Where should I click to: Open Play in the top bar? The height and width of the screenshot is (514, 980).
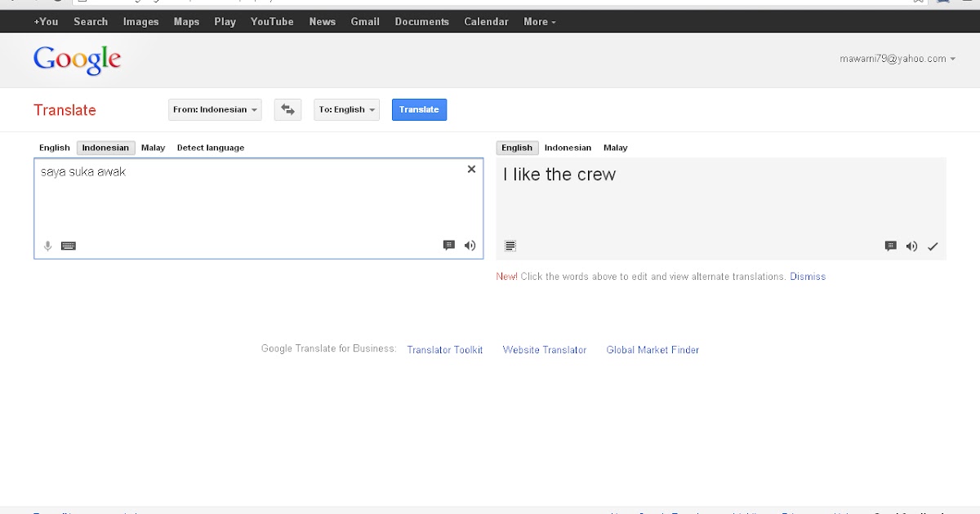(x=225, y=21)
